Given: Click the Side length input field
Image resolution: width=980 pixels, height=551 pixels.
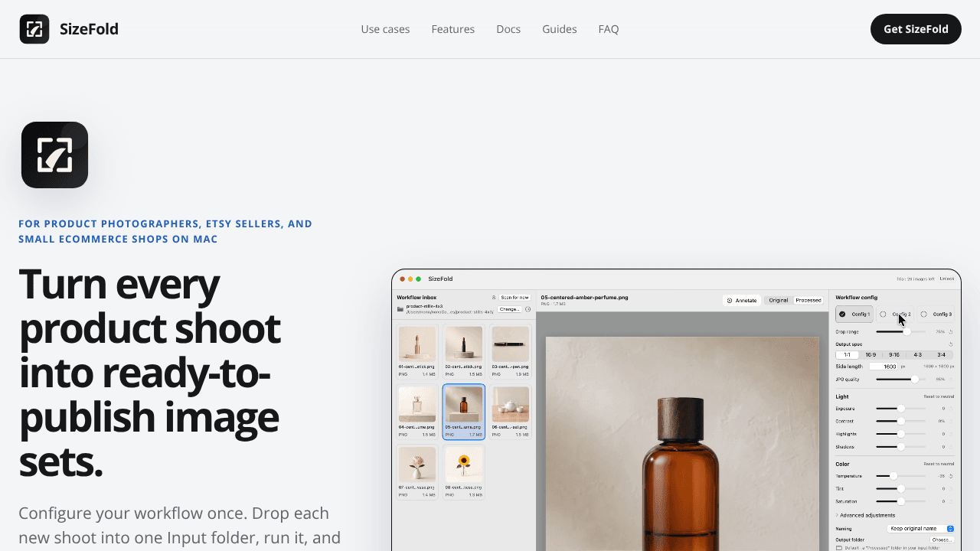Looking at the screenshot, I should tap(884, 367).
